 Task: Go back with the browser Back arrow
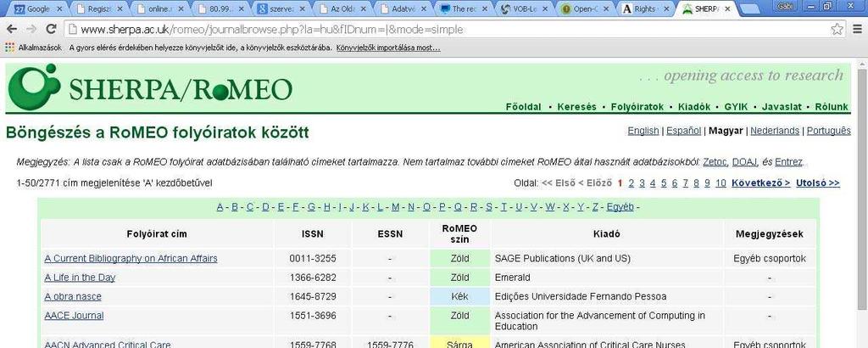12,30
